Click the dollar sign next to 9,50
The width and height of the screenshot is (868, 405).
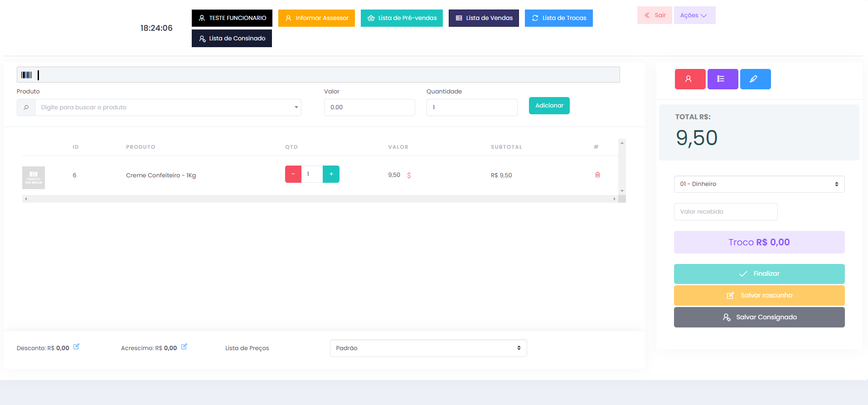409,175
